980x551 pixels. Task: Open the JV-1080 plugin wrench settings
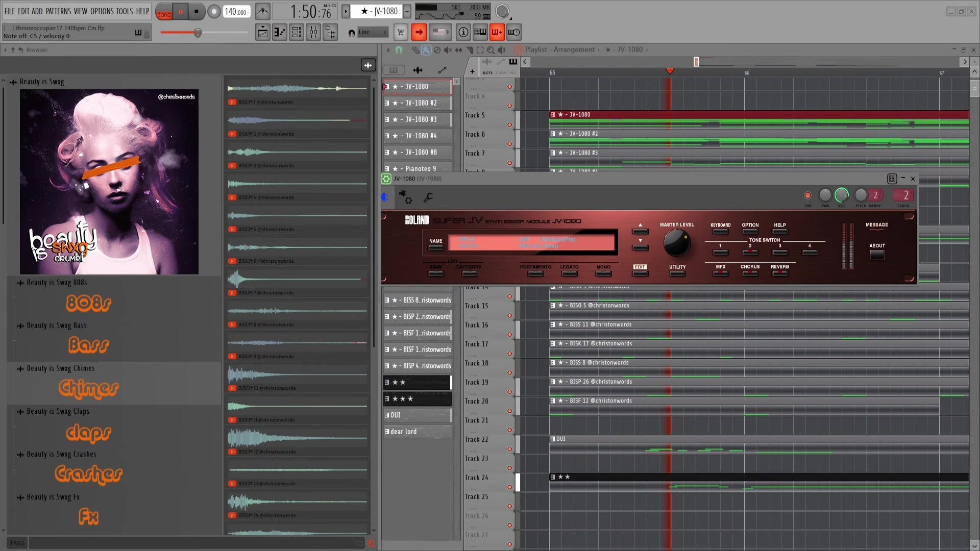tap(428, 197)
